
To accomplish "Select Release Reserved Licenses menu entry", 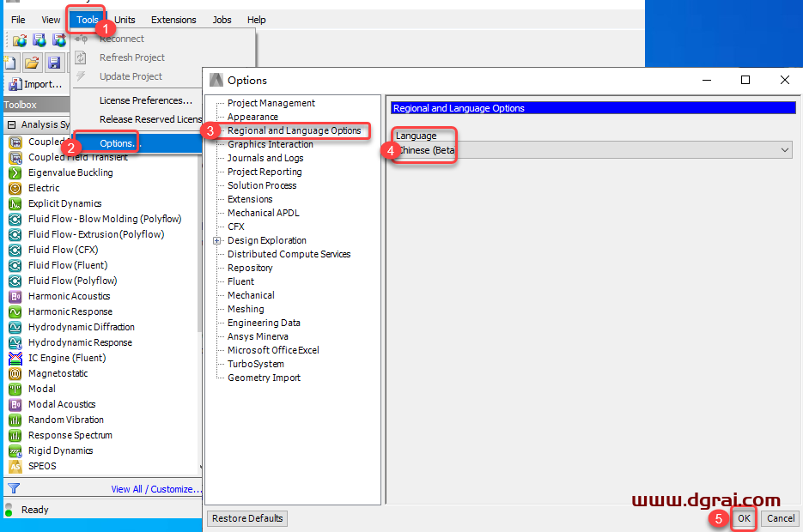I will pyautogui.click(x=150, y=119).
